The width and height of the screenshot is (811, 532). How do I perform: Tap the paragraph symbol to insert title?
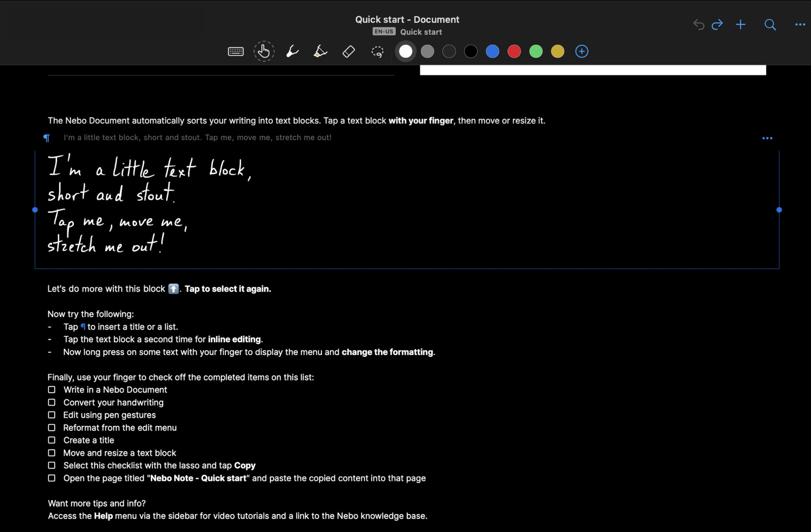point(46,138)
